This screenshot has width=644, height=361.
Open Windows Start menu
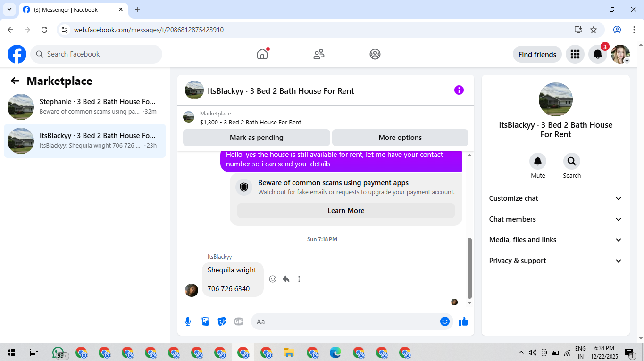11,353
